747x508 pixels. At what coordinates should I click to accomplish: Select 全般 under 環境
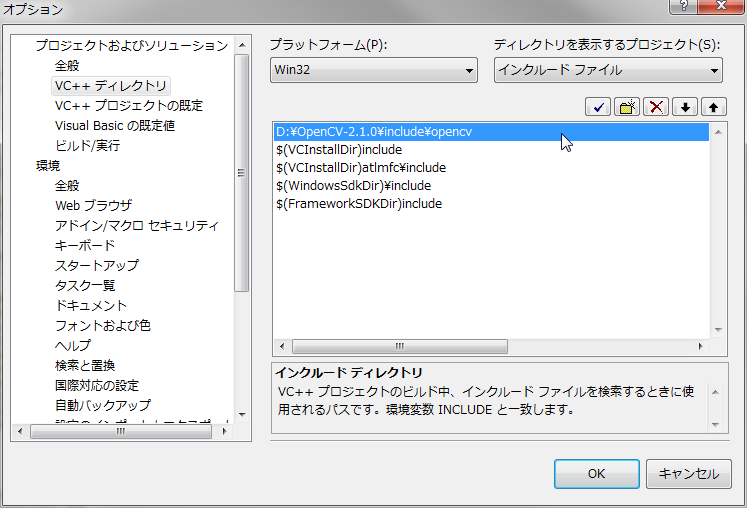point(67,185)
